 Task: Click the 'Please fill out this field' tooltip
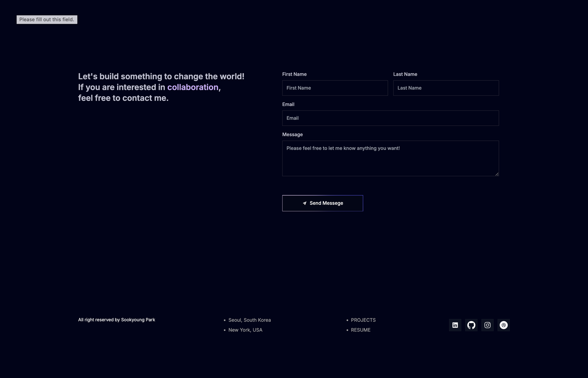[x=47, y=20]
